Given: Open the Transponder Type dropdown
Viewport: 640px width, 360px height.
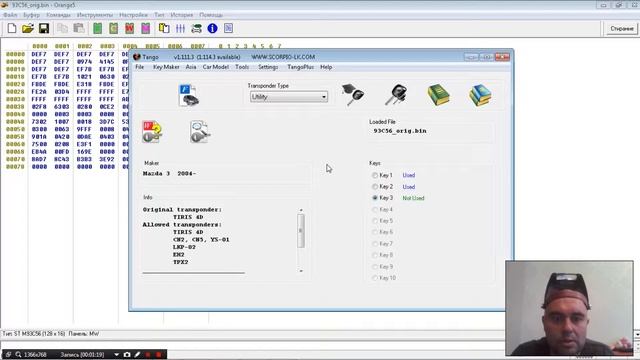Looking at the screenshot, I should click(289, 97).
